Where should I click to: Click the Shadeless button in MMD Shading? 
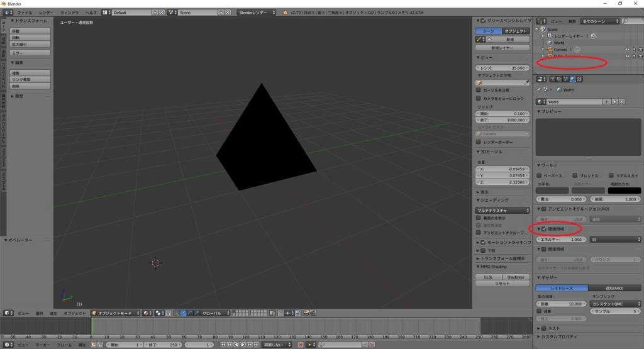(x=516, y=277)
